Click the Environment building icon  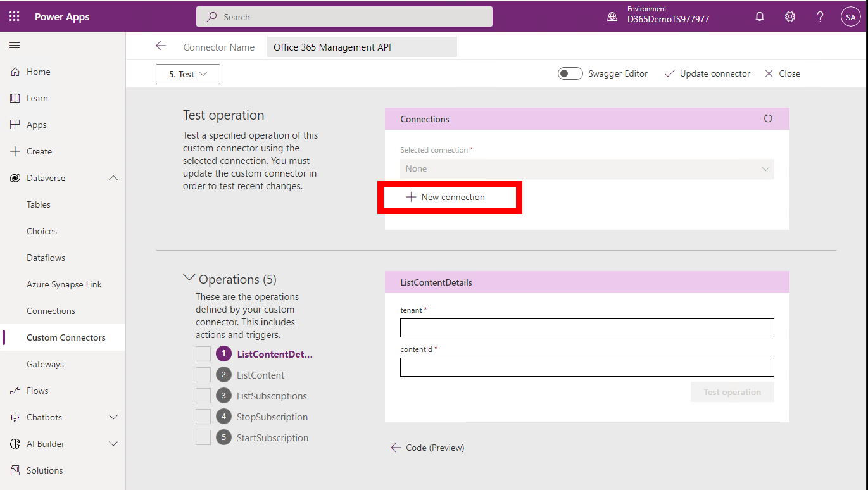pos(612,16)
